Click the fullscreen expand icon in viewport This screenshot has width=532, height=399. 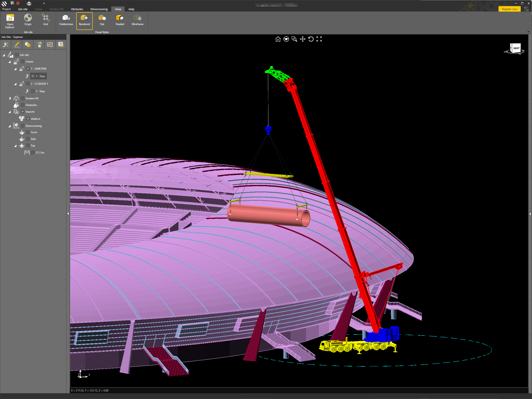[319, 39]
